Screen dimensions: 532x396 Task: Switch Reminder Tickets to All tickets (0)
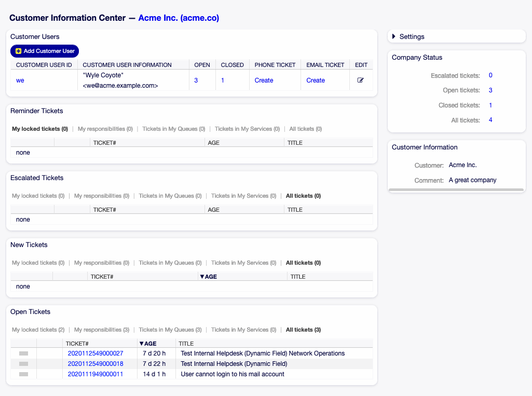point(305,129)
